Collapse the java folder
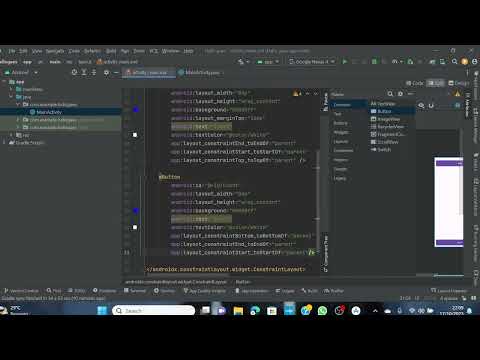This screenshot has width=480, height=360. pos(11,97)
